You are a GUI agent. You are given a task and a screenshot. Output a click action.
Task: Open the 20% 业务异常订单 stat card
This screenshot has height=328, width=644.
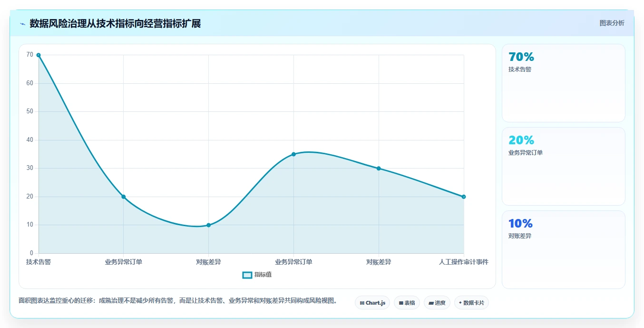point(564,167)
